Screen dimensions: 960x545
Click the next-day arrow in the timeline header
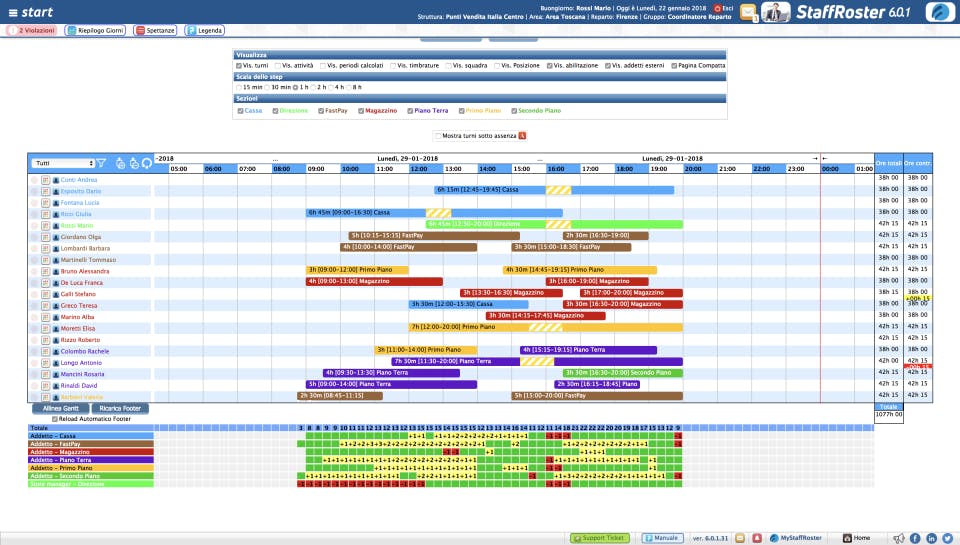[815, 158]
